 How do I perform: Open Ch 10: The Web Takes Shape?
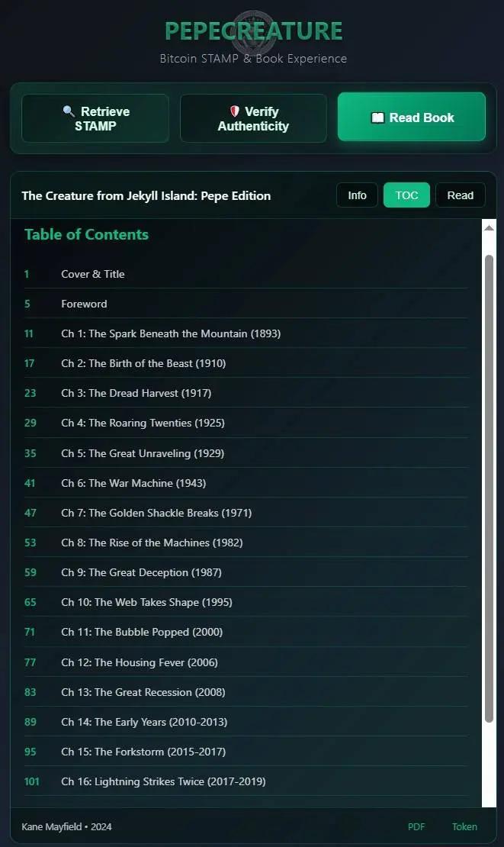point(246,602)
